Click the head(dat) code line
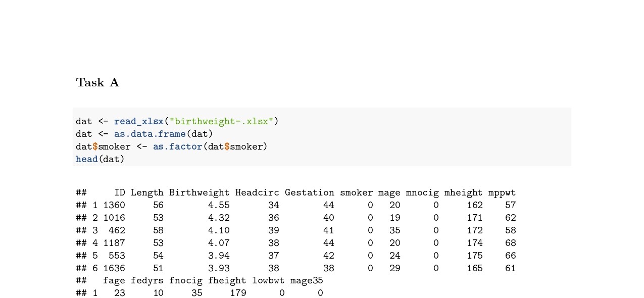Screen dimensions: 644x298 pos(100,159)
